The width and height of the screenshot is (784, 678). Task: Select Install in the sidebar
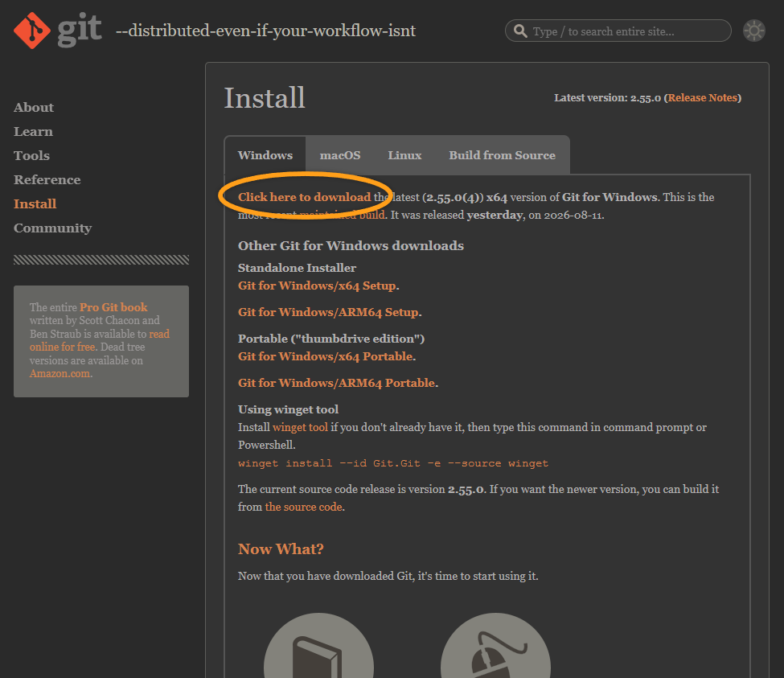pos(35,203)
